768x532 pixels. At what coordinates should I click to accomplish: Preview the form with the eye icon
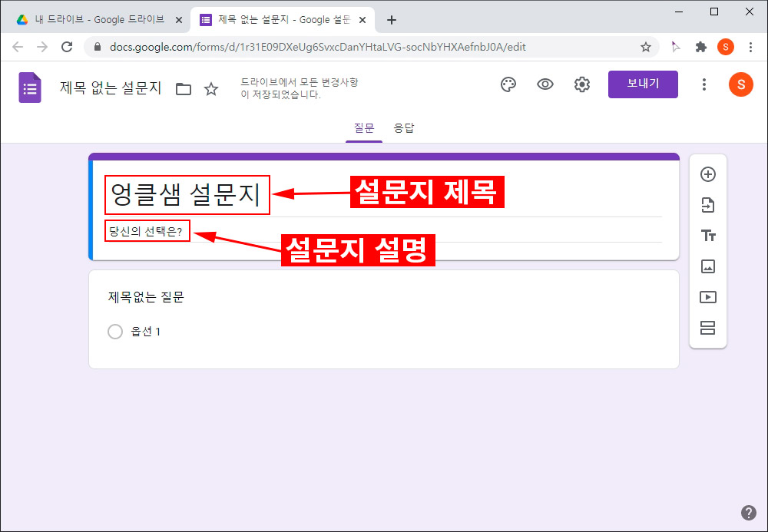(545, 84)
